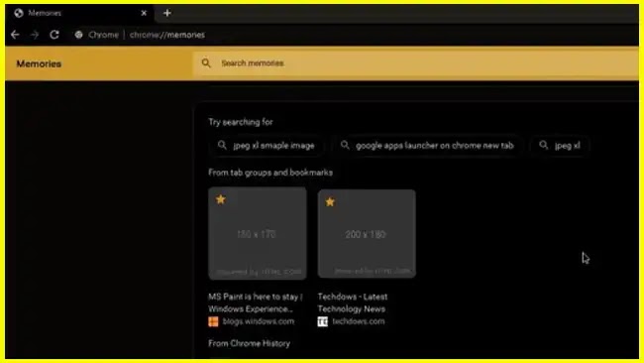Reload the Memories page
This screenshot has height=363, width=644.
tap(54, 35)
